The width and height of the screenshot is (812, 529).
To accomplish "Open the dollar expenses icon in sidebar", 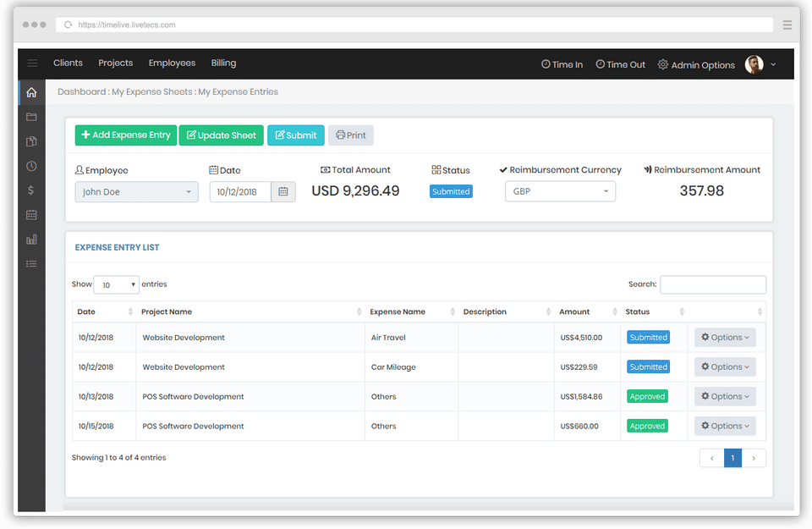I will (x=31, y=190).
